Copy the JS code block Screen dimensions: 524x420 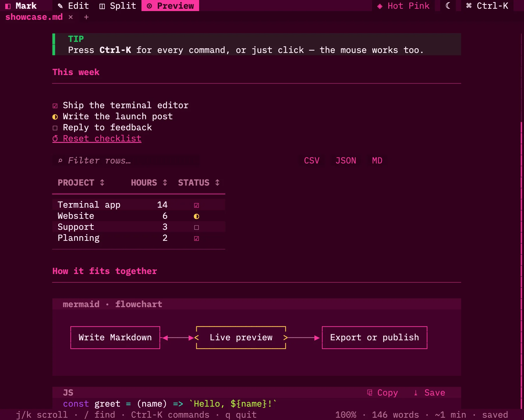(383, 393)
